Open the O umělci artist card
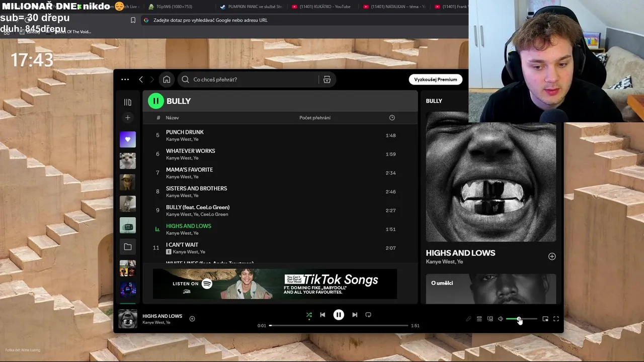Screen dimensions: 644x362 tap(491, 289)
